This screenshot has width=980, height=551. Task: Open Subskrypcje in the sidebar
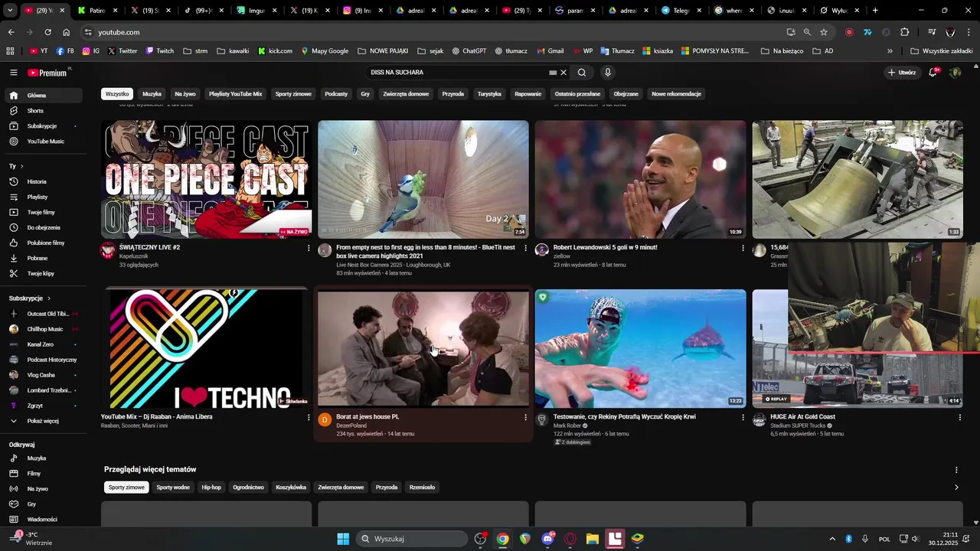[x=43, y=126]
